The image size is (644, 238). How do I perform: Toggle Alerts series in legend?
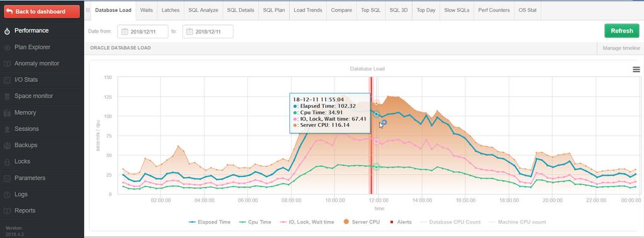400,222
